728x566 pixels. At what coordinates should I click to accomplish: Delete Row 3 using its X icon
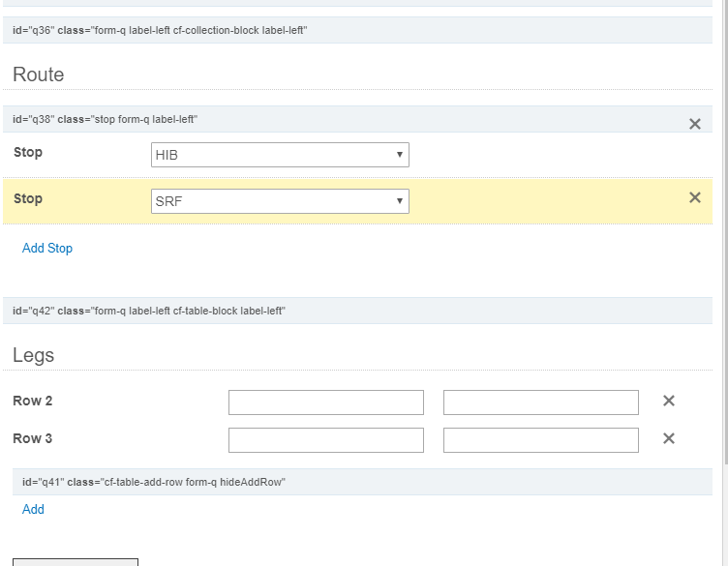pyautogui.click(x=668, y=438)
